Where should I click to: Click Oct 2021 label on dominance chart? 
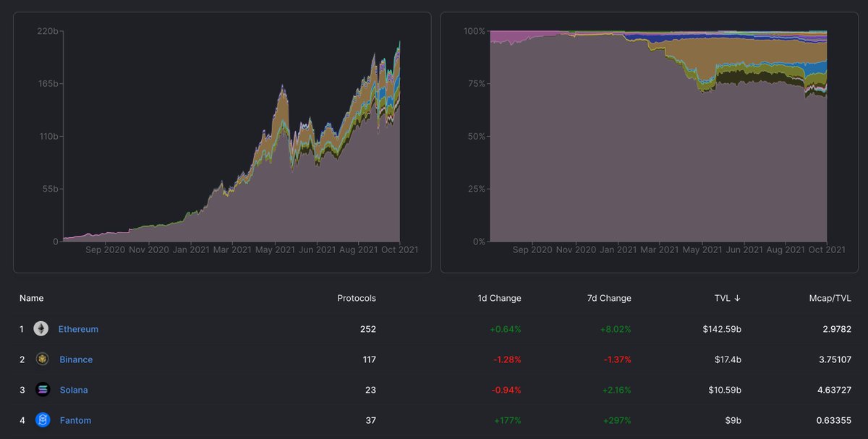click(x=827, y=250)
